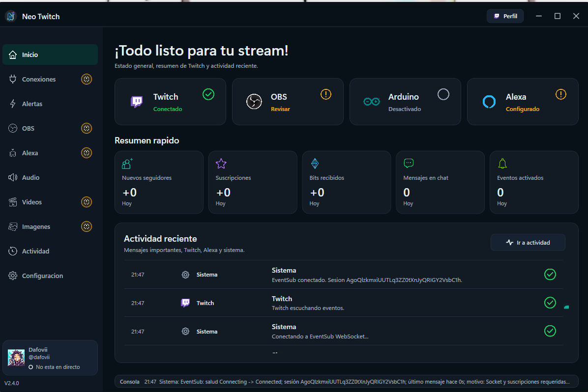Click the clapperboard Videos icon
588x392 pixels.
(x=13, y=202)
